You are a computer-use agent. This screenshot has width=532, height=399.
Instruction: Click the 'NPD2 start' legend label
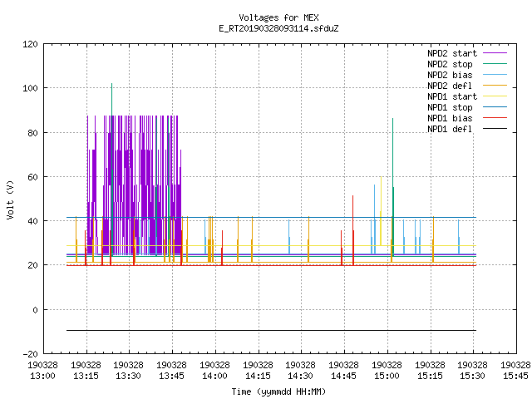pyautogui.click(x=452, y=53)
